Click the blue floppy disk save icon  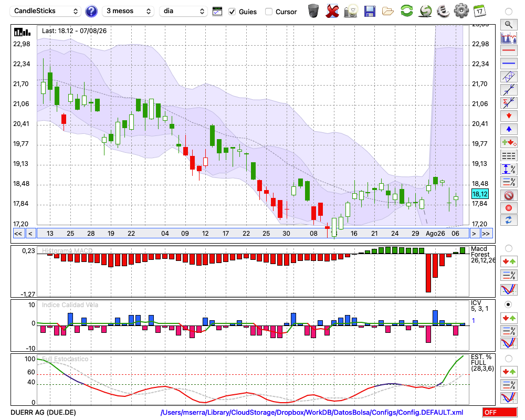point(370,12)
